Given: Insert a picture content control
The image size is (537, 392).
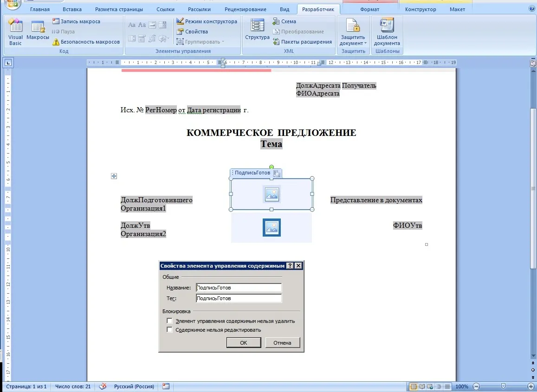Looking at the screenshot, I should [152, 25].
